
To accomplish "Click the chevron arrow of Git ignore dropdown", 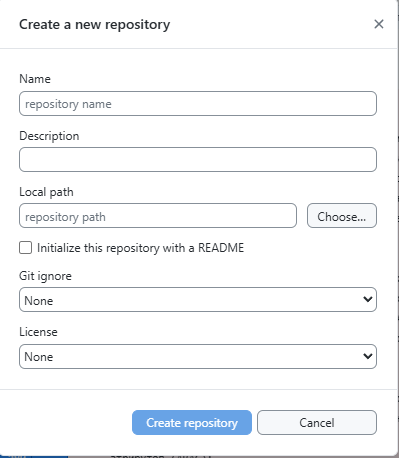I will 368,299.
